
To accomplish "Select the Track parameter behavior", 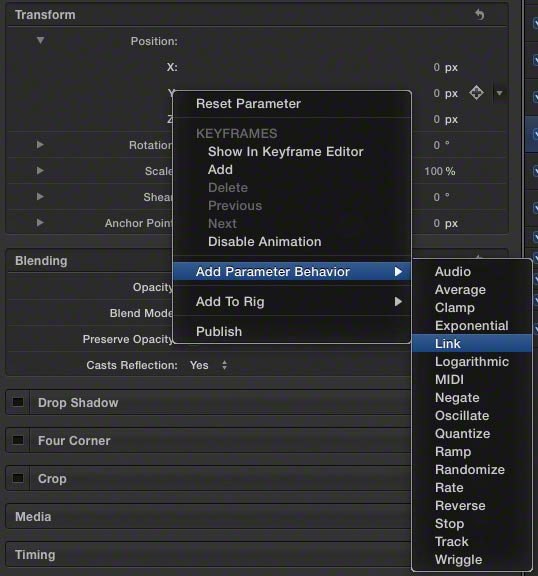I will 472,542.
